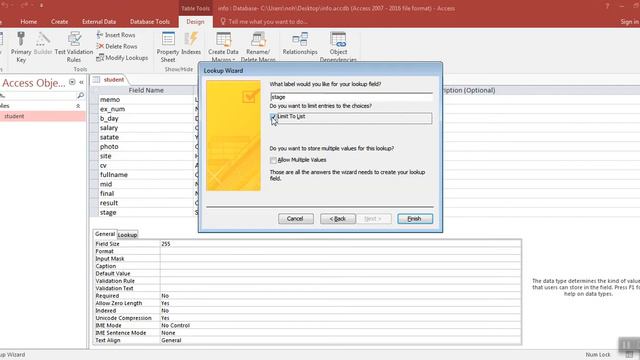Open the Create ribbon tab
This screenshot has height=360, width=640.
pyautogui.click(x=60, y=22)
